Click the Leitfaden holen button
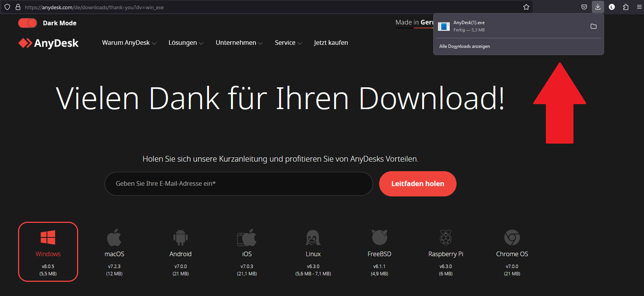Image resolution: width=644 pixels, height=296 pixels. [417, 184]
